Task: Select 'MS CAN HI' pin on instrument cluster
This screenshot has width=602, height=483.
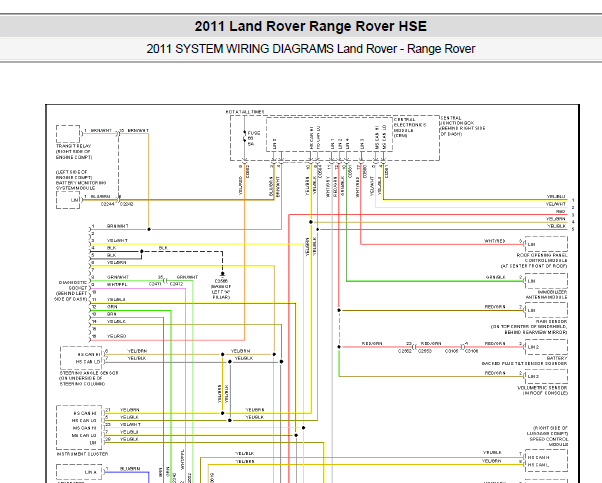Action: [85, 428]
